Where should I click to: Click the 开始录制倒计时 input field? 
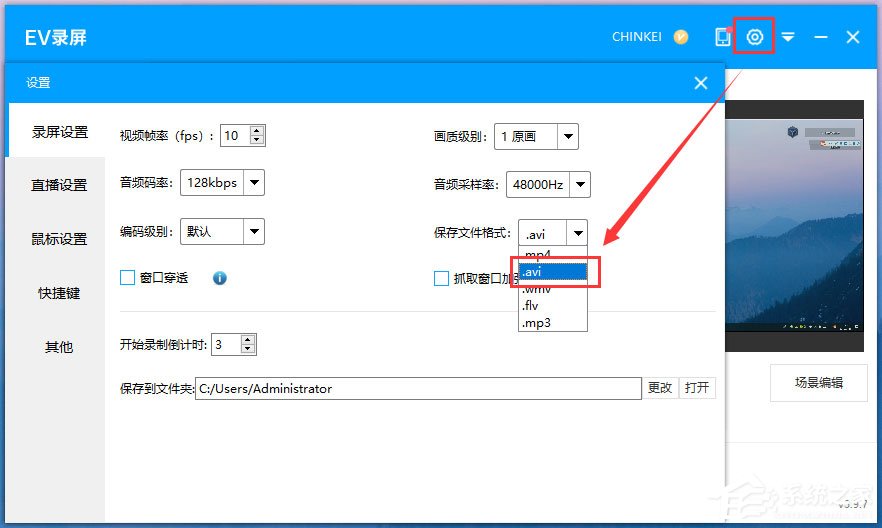point(227,344)
